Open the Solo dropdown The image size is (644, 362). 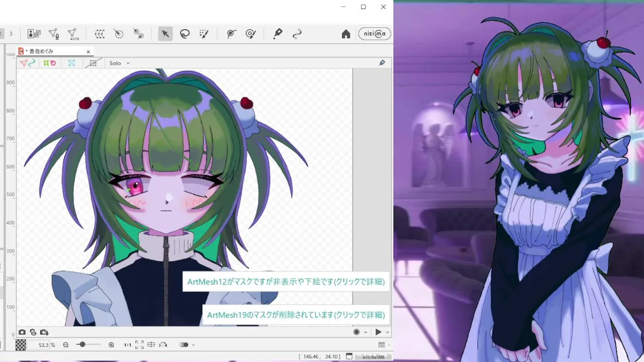(x=120, y=63)
